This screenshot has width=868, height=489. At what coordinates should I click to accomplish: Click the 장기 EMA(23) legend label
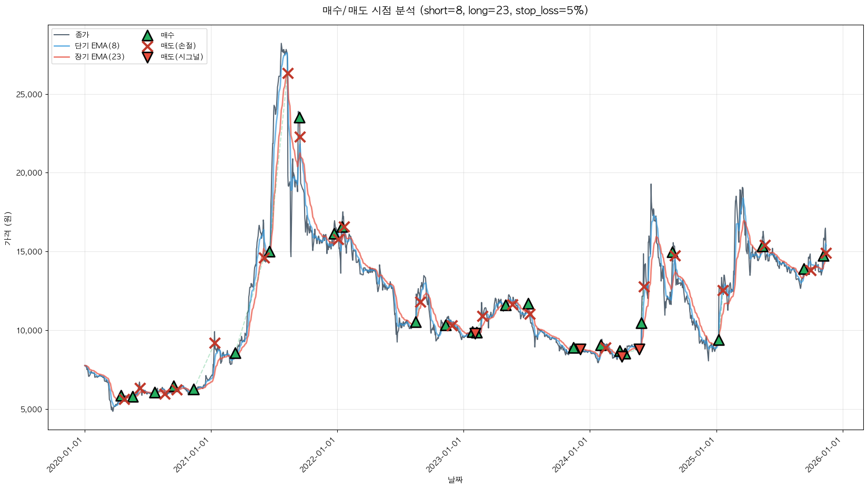coord(99,57)
